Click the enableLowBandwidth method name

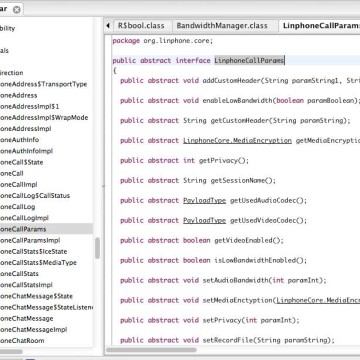[237, 101]
